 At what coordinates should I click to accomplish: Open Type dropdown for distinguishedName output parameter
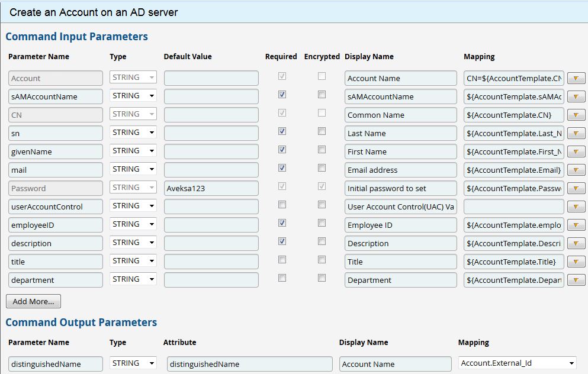[133, 363]
